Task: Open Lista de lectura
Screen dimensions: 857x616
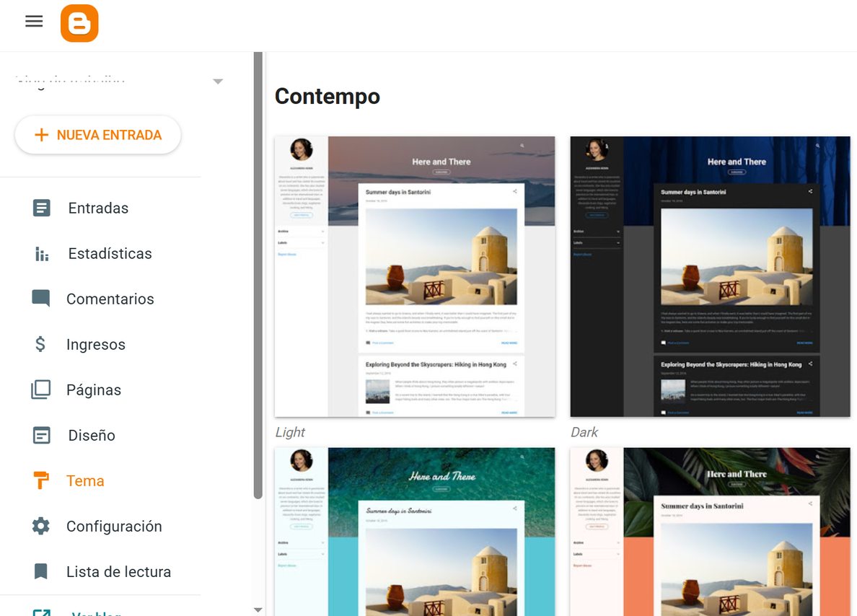Action: pyautogui.click(x=118, y=572)
